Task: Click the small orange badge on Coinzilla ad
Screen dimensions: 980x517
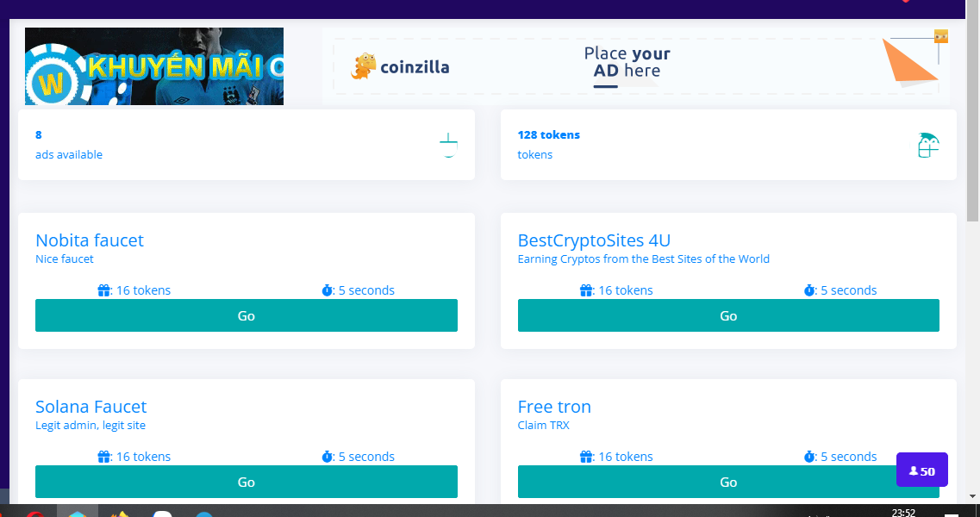Action: (940, 36)
